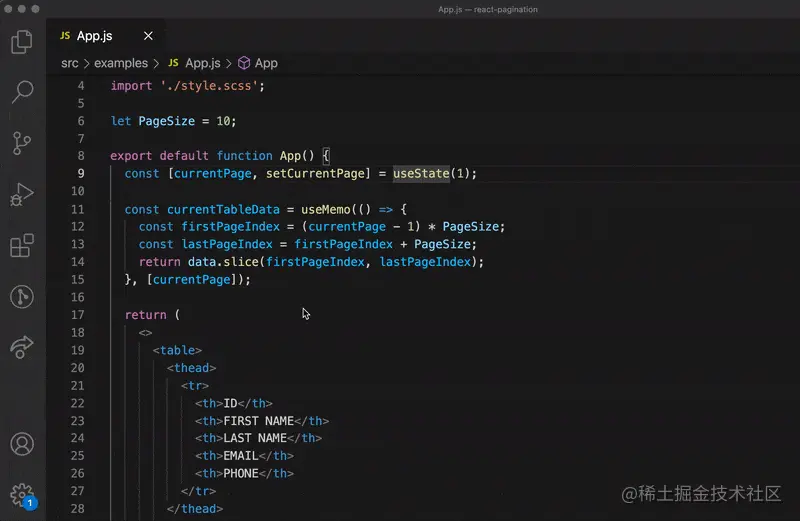Open the App.js breadcrumb file list
Screen dimensions: 800x521
coord(202,63)
